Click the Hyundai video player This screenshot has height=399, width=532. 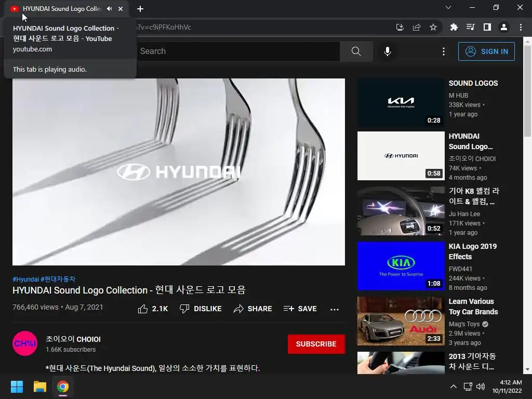(x=179, y=171)
